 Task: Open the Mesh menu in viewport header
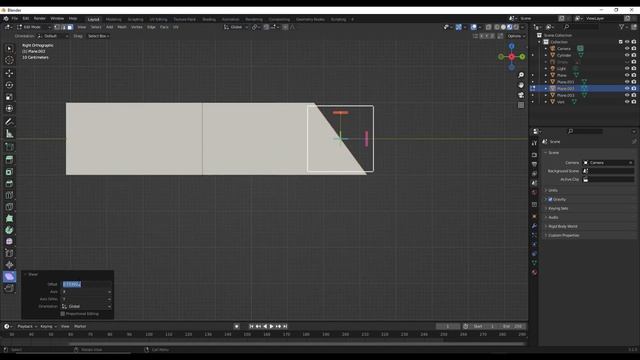click(122, 27)
